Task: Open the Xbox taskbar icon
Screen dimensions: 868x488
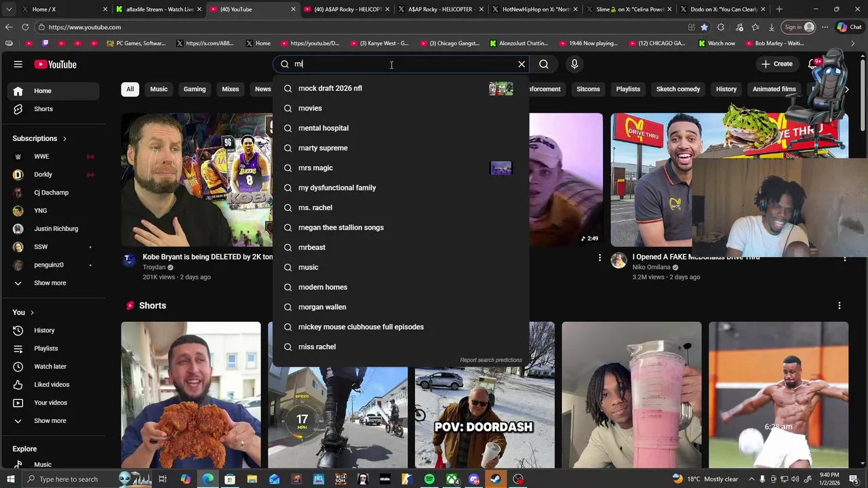Action: 452,479
